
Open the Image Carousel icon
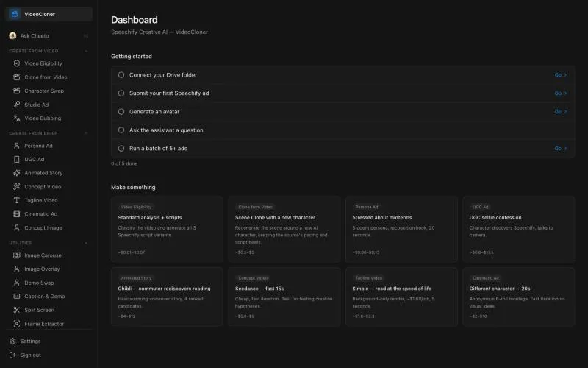[16, 255]
